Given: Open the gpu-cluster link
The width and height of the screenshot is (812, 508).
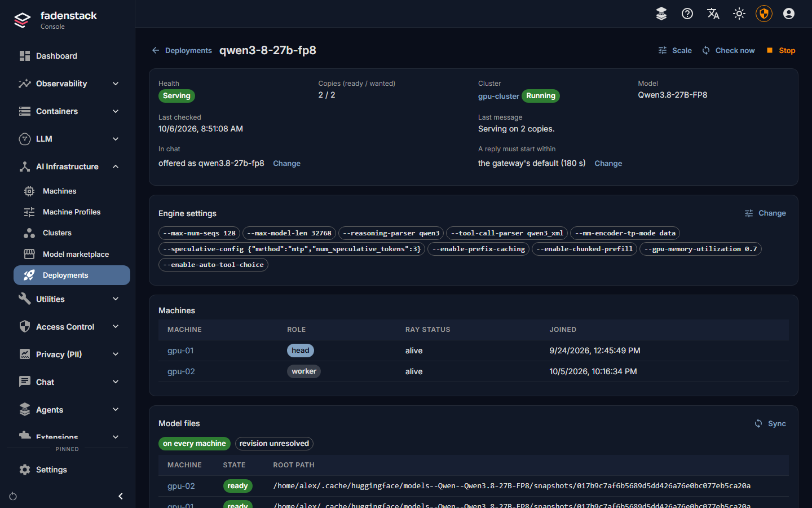Looking at the screenshot, I should coord(498,97).
